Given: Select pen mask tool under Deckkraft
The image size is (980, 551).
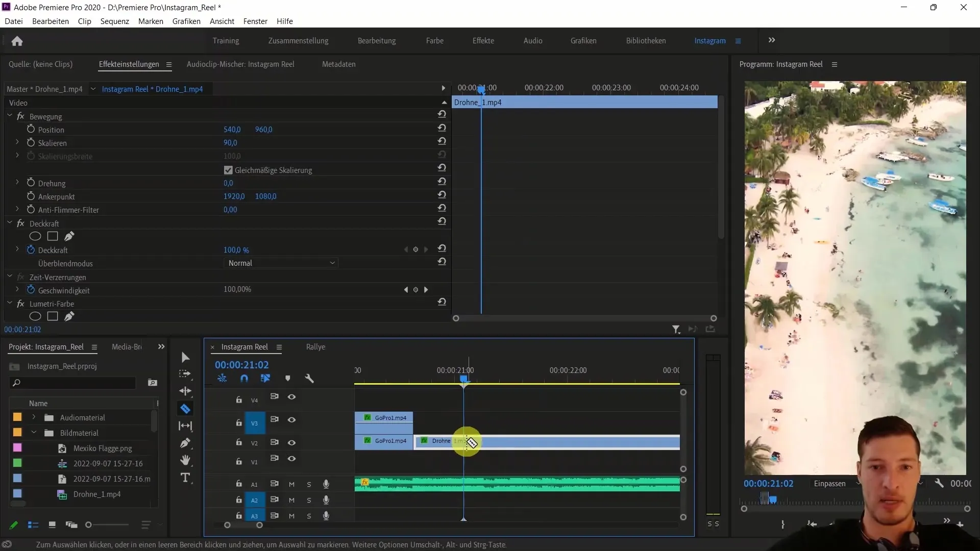Looking at the screenshot, I should point(69,236).
